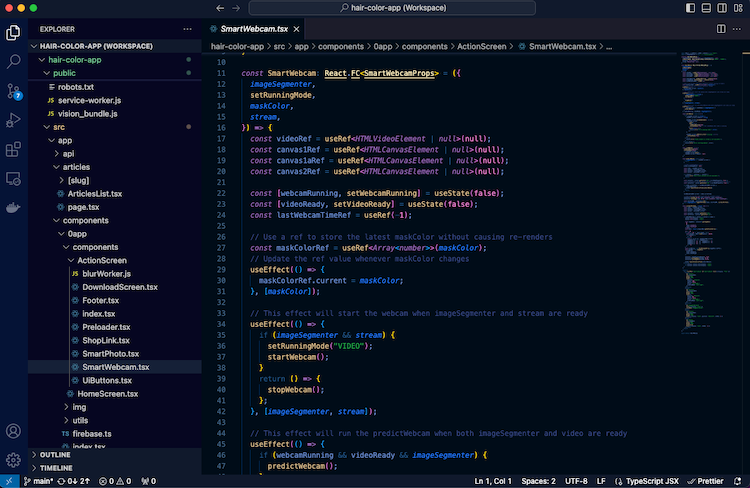
Task: Go forward using navigation arrow
Action: click(x=236, y=8)
